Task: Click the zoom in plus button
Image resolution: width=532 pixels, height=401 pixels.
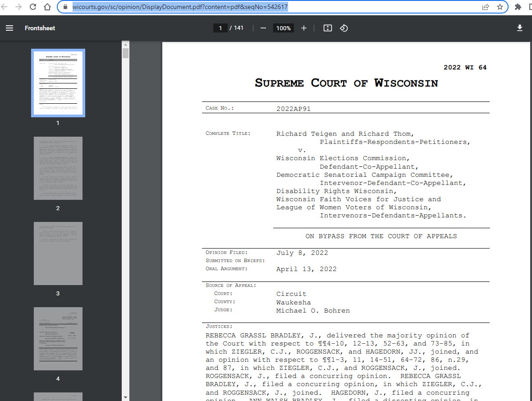Action: coord(304,28)
